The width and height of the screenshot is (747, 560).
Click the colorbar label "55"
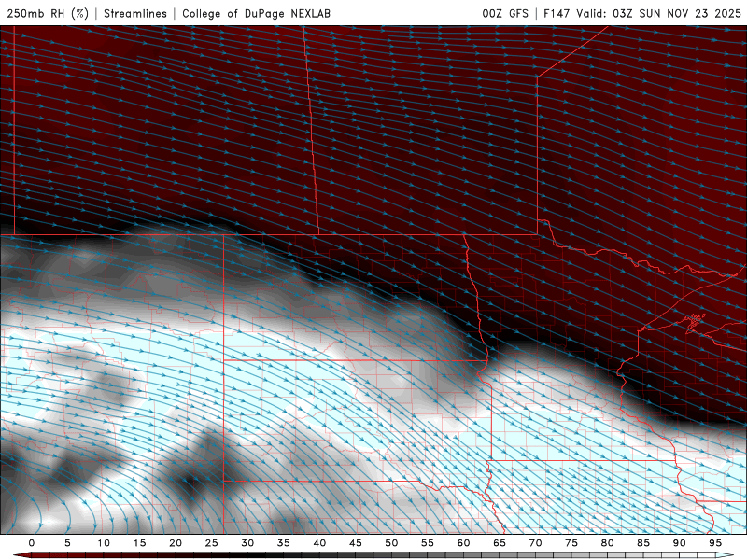[428, 543]
